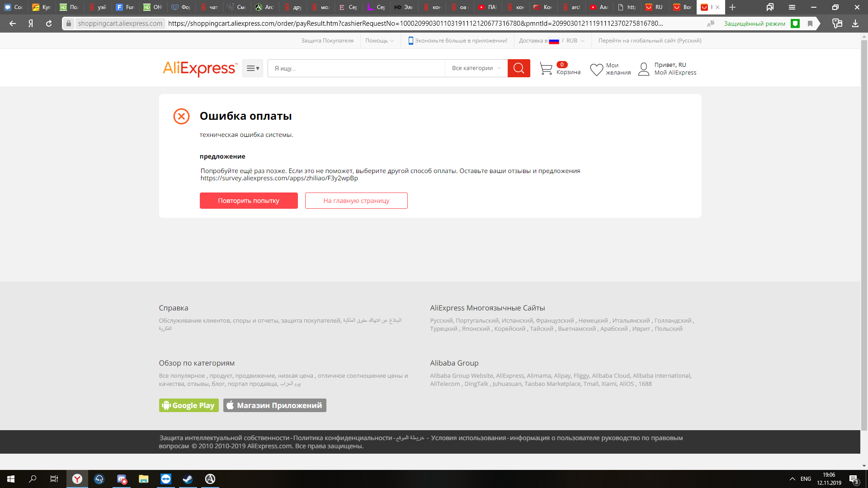The image size is (868, 488).
Task: Click Windows taskbar search icon
Action: coord(33,479)
